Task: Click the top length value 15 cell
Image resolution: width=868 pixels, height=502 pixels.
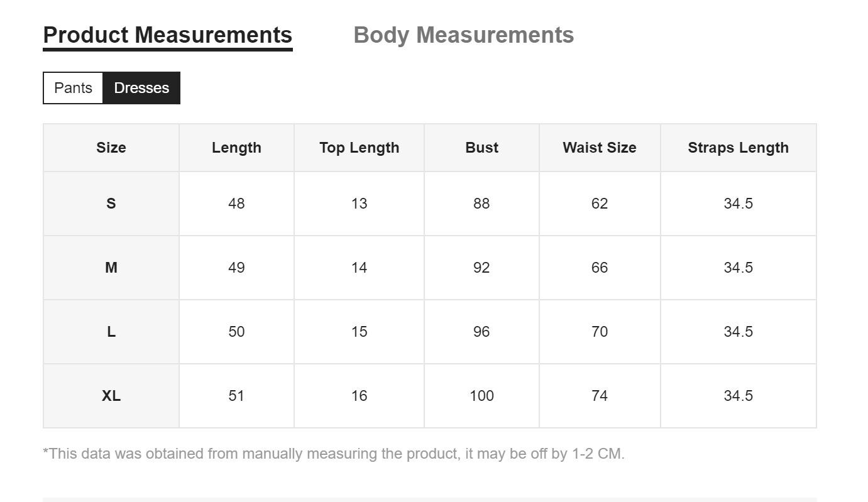Action: pos(359,332)
